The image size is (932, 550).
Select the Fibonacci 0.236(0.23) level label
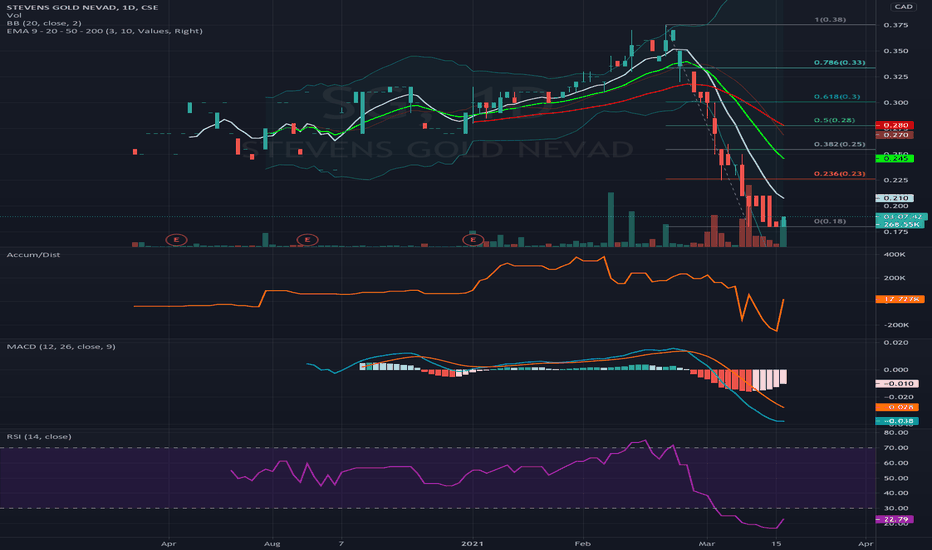point(840,174)
